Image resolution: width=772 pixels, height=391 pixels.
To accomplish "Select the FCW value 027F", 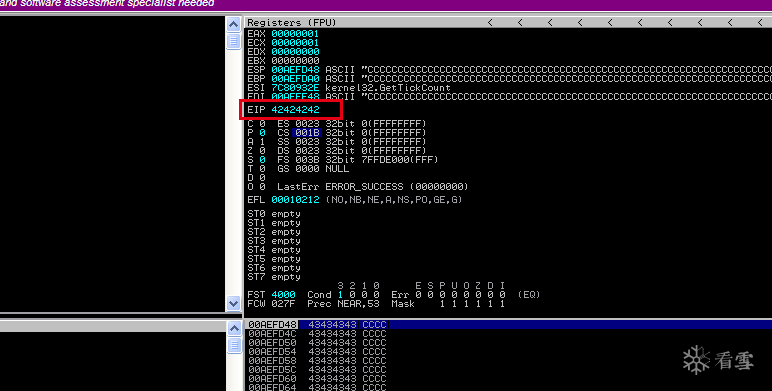I will tap(283, 304).
